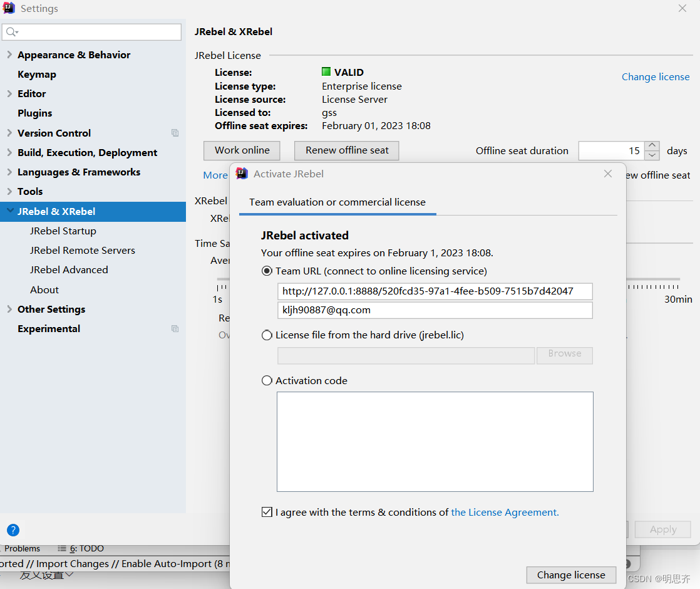Click the Team URL address field
This screenshot has height=589, width=700.
[x=435, y=291]
